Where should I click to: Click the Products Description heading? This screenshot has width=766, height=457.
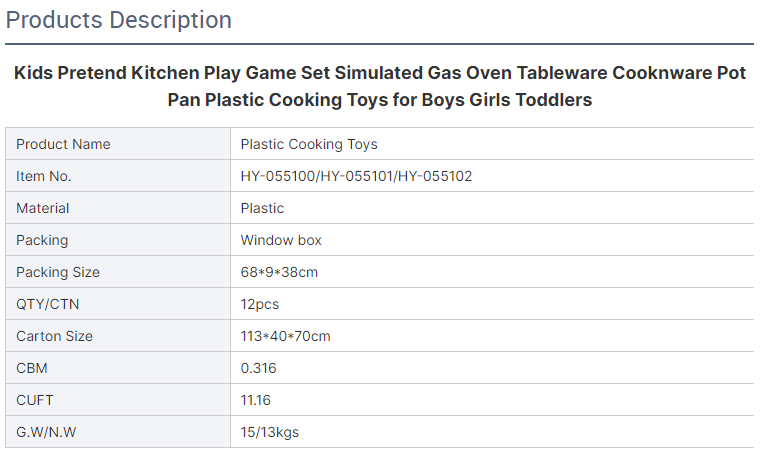tap(119, 21)
